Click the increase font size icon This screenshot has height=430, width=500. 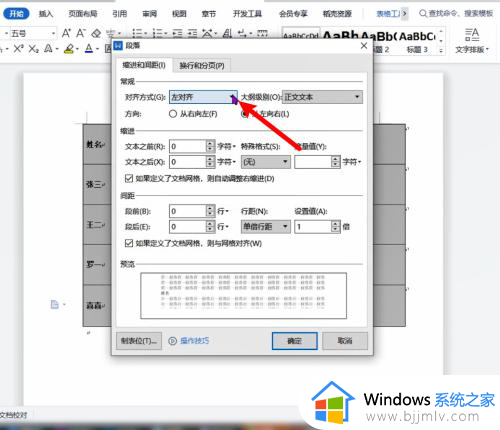tap(66, 33)
